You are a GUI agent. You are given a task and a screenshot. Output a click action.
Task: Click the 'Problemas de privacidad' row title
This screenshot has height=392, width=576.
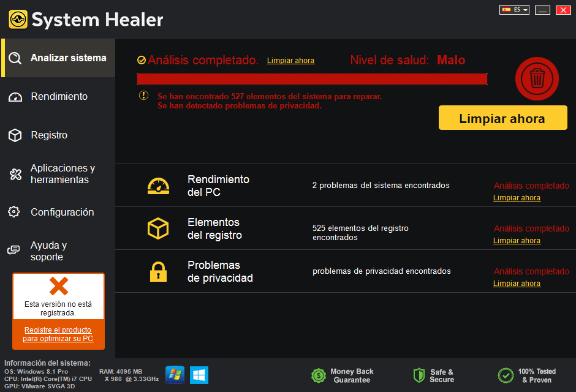point(220,271)
